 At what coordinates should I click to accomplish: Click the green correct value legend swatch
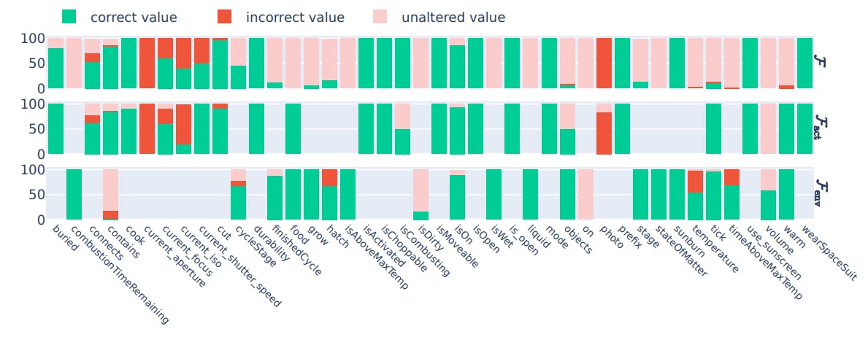[69, 17]
